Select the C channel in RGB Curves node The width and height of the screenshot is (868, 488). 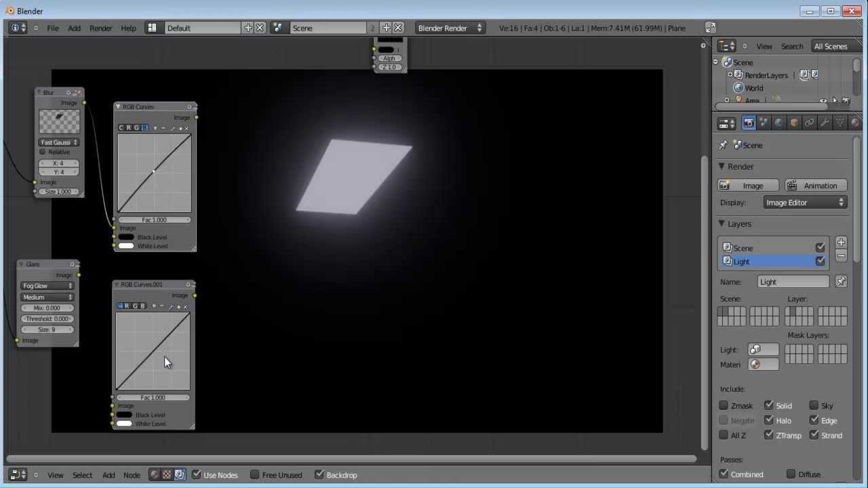(121, 128)
